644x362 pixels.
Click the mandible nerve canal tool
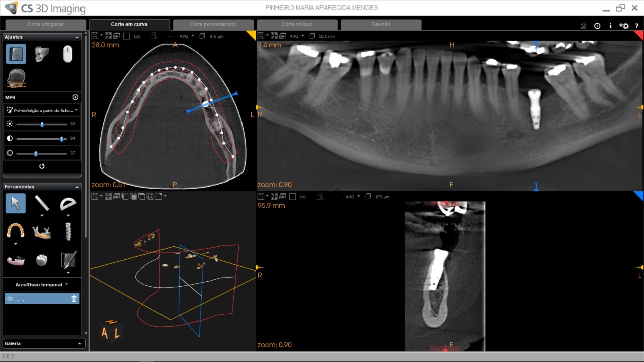[42, 231]
